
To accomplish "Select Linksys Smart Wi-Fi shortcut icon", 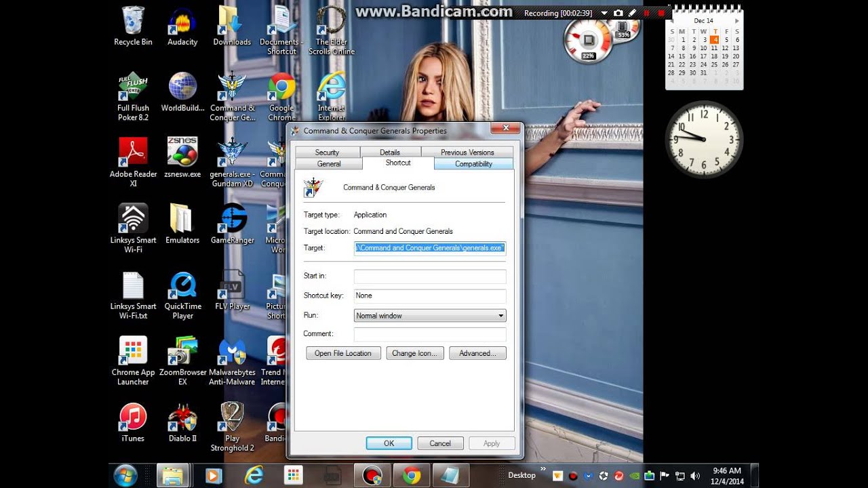I will pos(133,228).
